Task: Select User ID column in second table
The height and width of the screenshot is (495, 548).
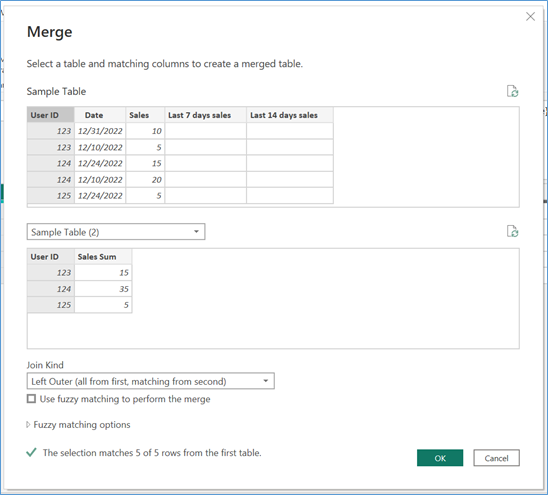Action: pyautogui.click(x=51, y=257)
